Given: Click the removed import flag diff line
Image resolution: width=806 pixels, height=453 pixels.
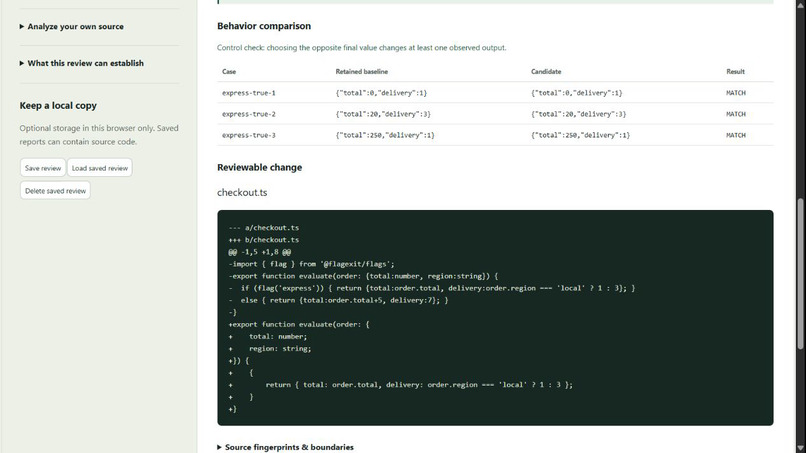Looking at the screenshot, I should 312,264.
